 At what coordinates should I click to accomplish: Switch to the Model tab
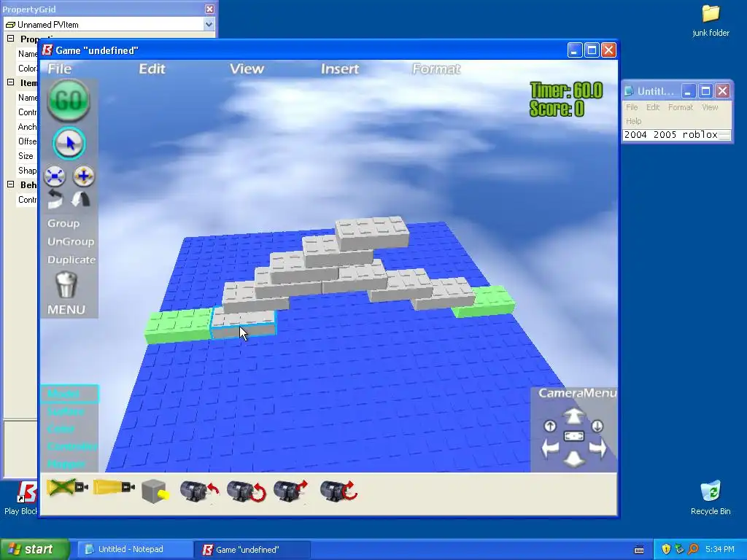(69, 394)
